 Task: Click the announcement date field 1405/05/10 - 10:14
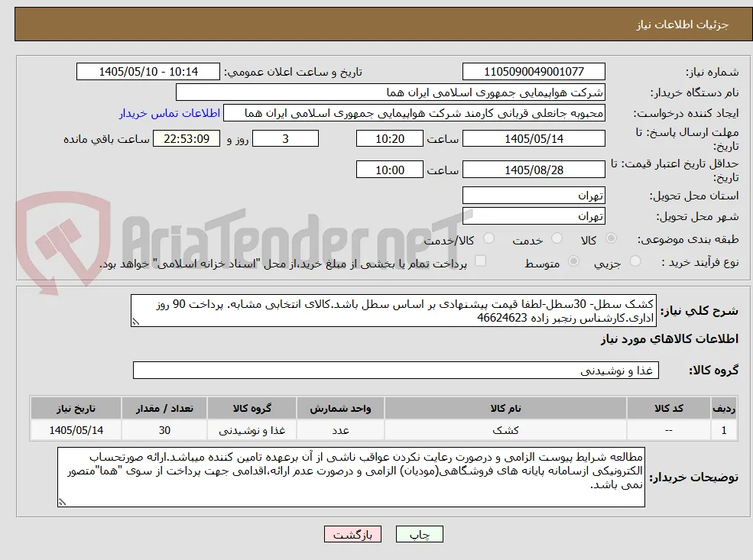pos(148,72)
